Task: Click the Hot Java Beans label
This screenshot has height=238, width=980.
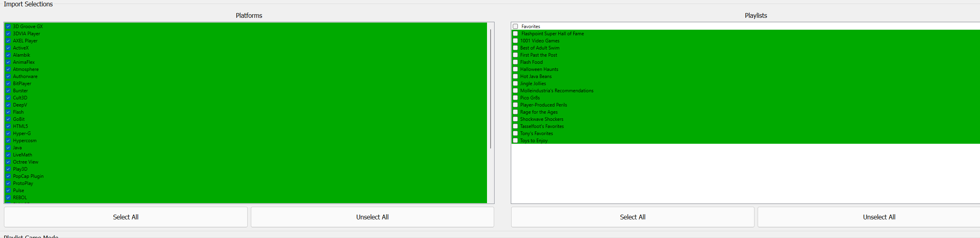Action: tap(536, 76)
